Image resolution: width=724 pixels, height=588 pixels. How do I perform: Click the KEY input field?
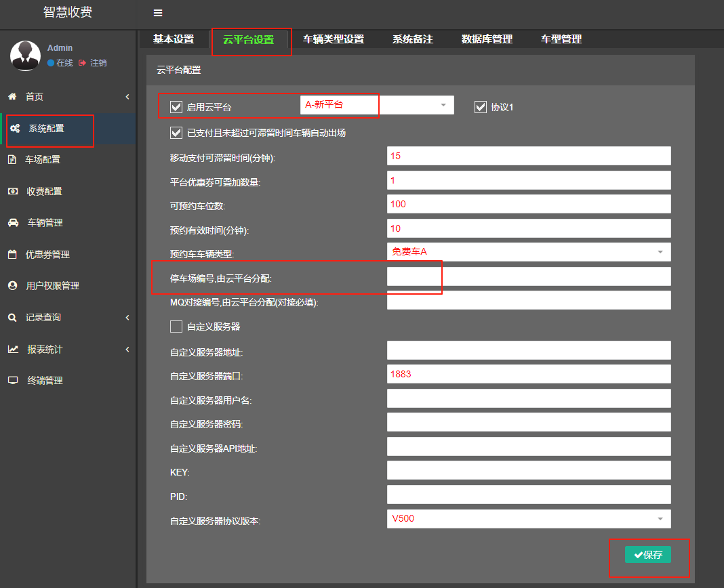[529, 470]
